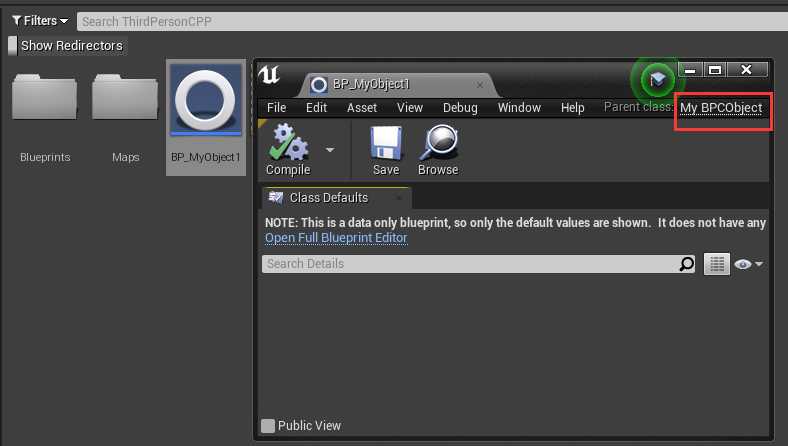Screen dimensions: 788x446
Task: Maximize the blueprint editor window
Action: 715,70
